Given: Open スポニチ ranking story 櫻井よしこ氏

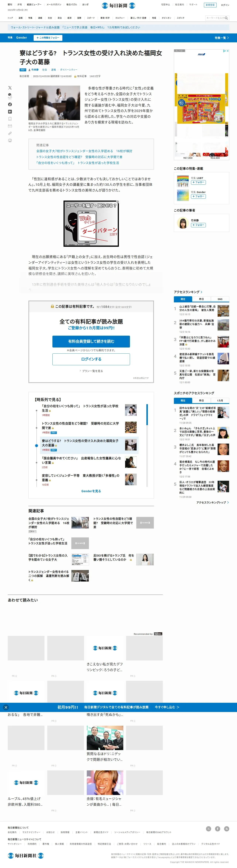Looking at the screenshot, I should click(x=197, y=448).
